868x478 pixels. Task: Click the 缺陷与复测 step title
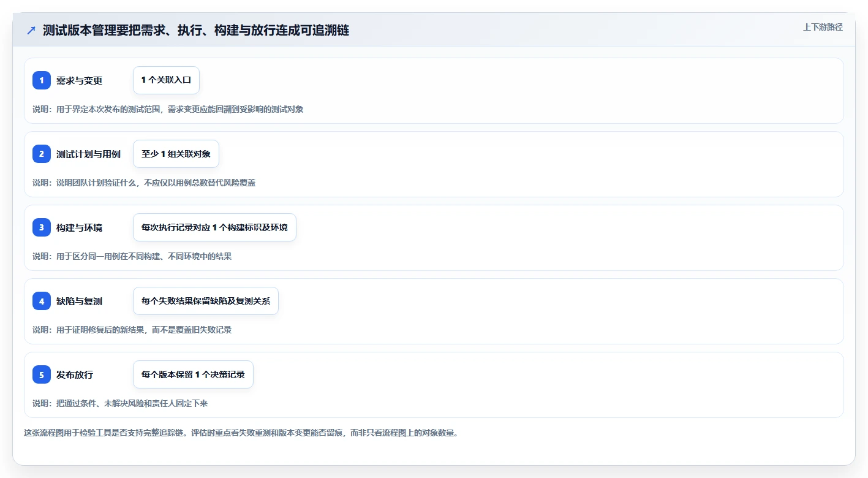tap(79, 301)
